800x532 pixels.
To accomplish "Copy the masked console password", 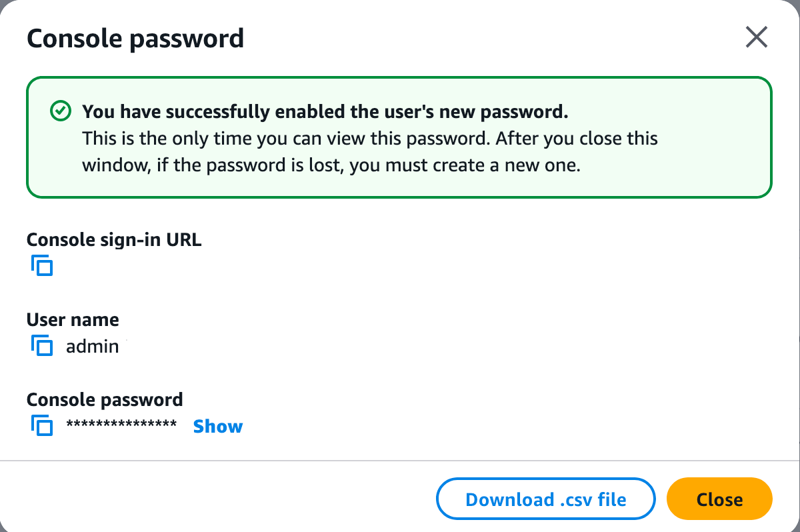I will tap(42, 426).
